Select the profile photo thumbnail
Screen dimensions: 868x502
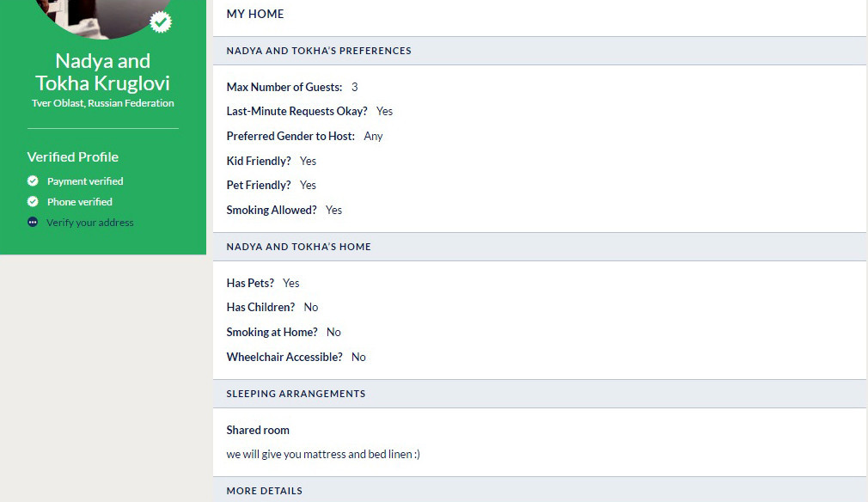point(102,16)
